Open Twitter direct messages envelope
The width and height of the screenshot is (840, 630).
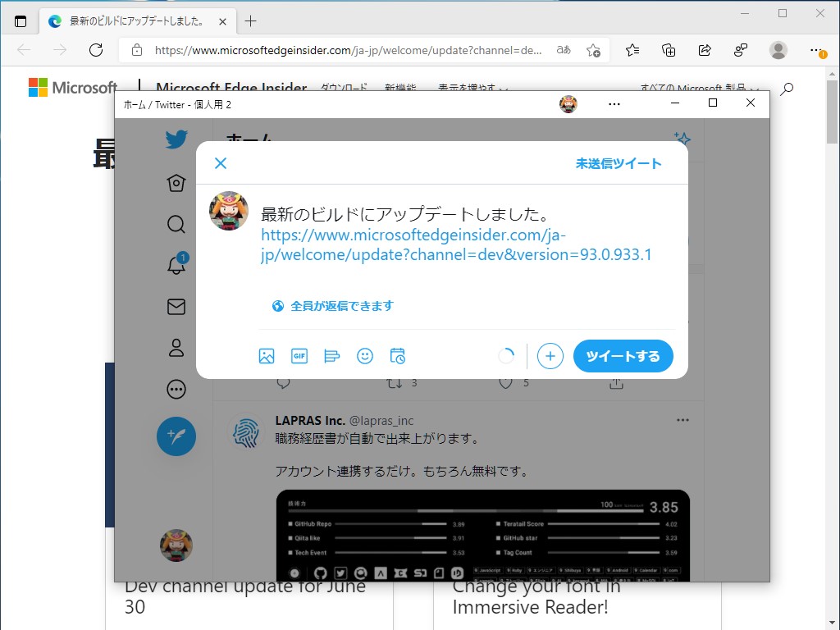(x=176, y=307)
